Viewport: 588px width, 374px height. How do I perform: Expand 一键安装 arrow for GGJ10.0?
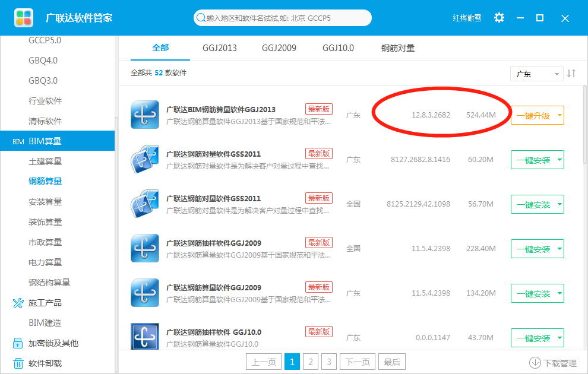(559, 338)
